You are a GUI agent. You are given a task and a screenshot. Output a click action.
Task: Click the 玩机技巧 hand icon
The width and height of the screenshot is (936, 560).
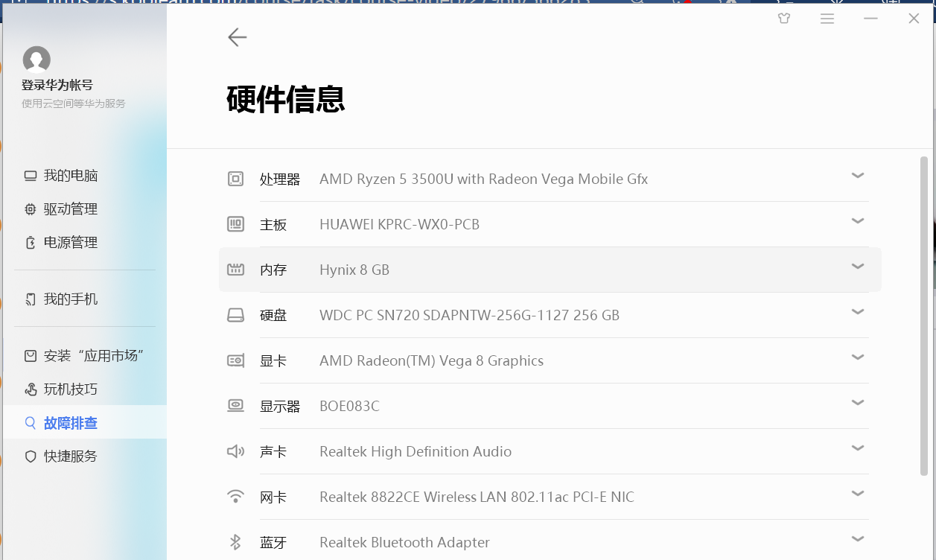31,389
